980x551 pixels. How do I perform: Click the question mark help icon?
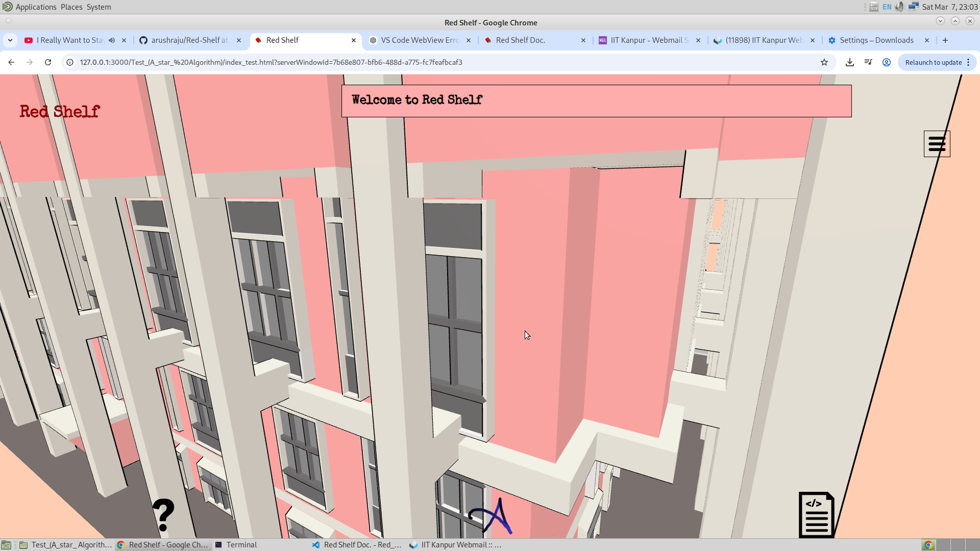tap(163, 514)
